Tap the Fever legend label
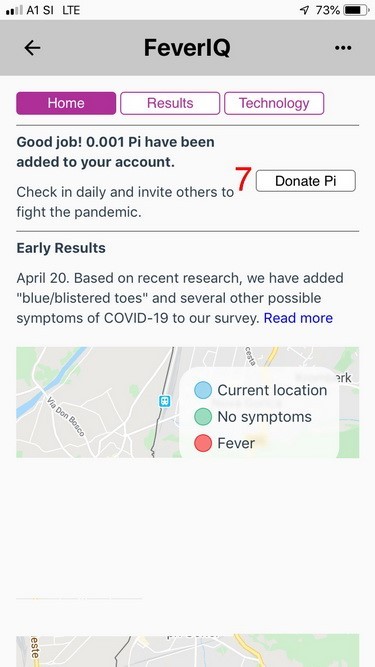 (x=236, y=443)
